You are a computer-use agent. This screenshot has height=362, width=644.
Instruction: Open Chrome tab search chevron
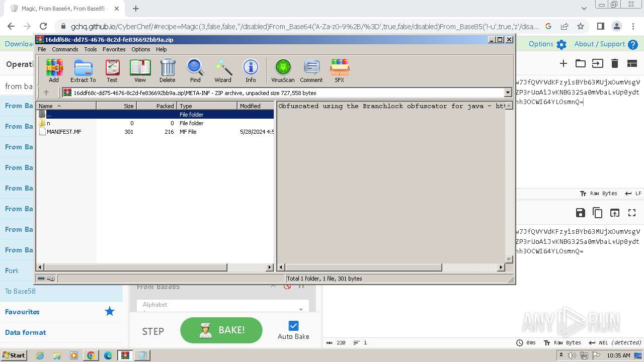click(x=584, y=9)
